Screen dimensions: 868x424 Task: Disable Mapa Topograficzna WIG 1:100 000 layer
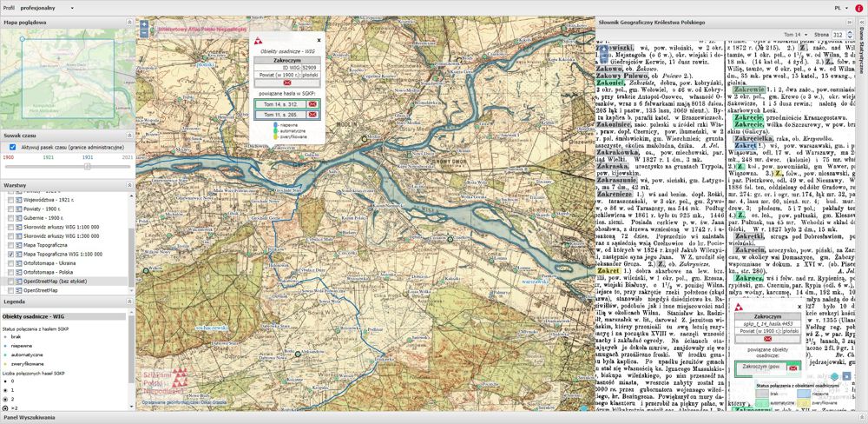(x=11, y=255)
